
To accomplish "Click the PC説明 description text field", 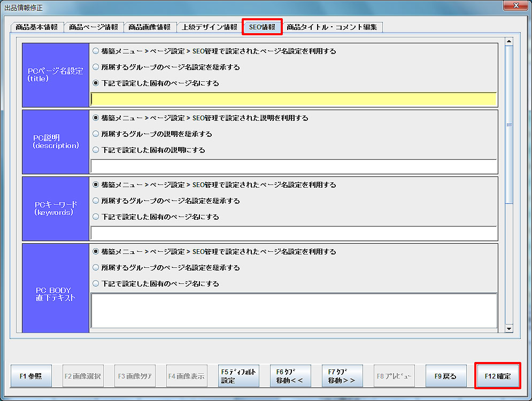I will point(294,166).
